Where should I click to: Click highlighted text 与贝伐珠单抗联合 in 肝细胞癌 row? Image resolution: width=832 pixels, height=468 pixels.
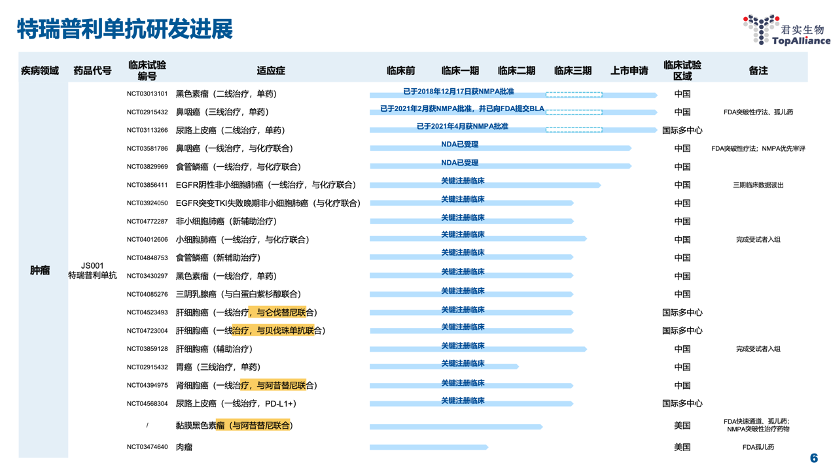(273, 331)
